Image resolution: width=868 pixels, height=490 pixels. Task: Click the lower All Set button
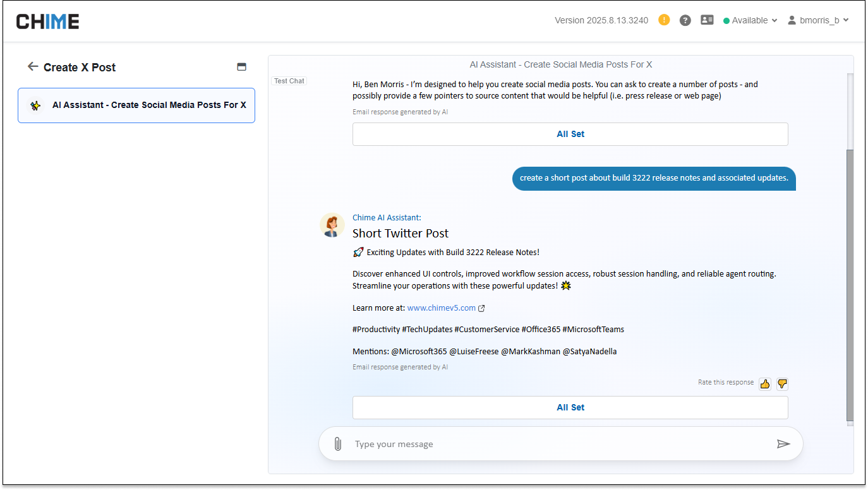pyautogui.click(x=570, y=407)
